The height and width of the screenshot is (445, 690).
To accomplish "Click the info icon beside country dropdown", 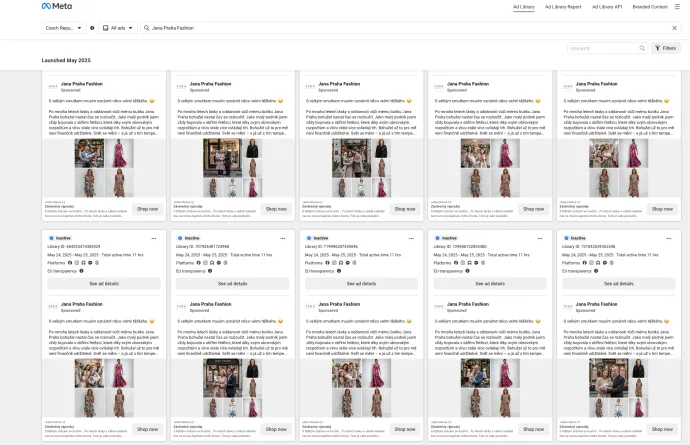I will tap(92, 28).
